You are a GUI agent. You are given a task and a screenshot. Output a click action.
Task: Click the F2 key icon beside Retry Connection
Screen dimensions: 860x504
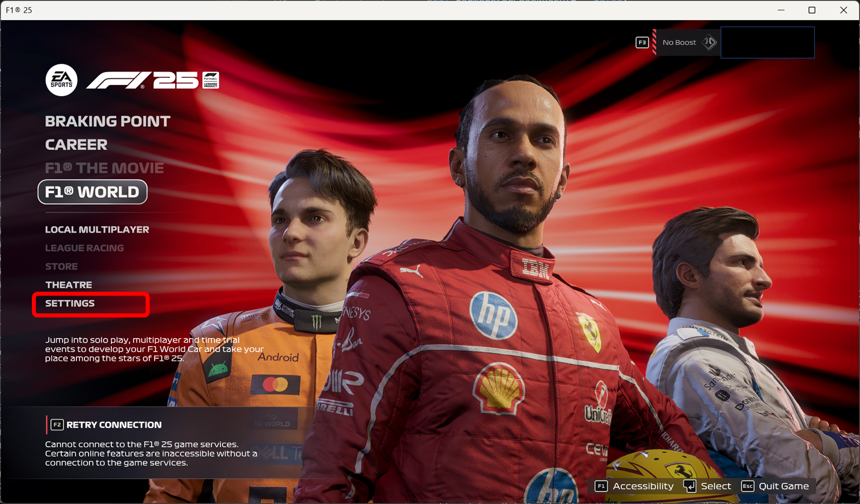pyautogui.click(x=57, y=425)
